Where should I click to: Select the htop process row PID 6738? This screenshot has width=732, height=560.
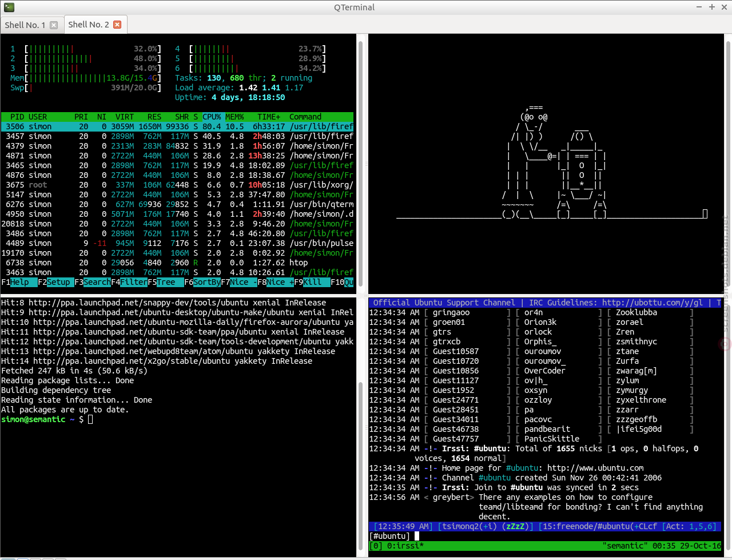(x=177, y=263)
